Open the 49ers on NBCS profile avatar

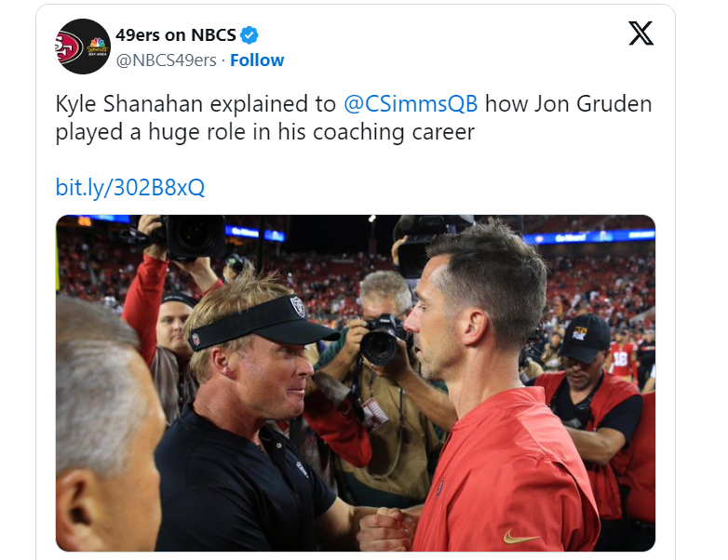point(83,47)
